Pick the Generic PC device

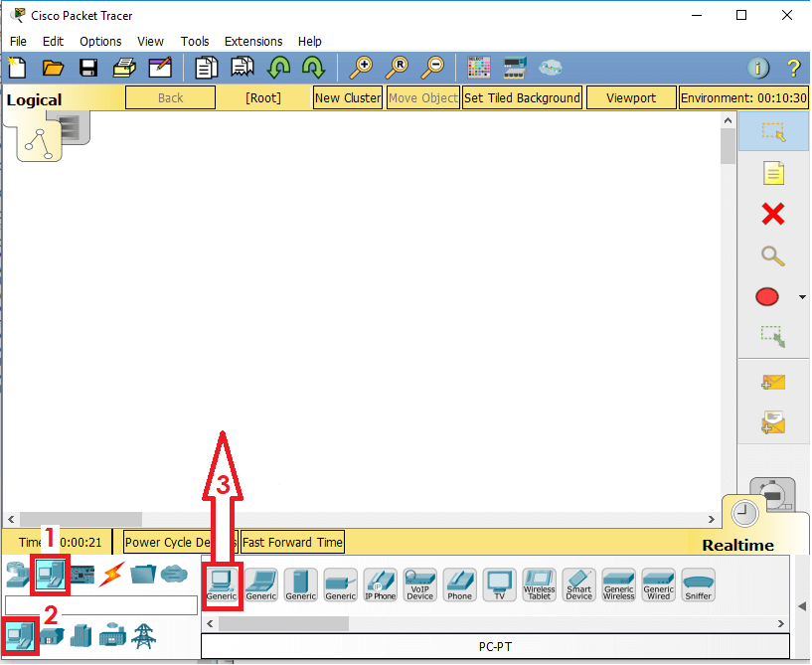[x=222, y=584]
